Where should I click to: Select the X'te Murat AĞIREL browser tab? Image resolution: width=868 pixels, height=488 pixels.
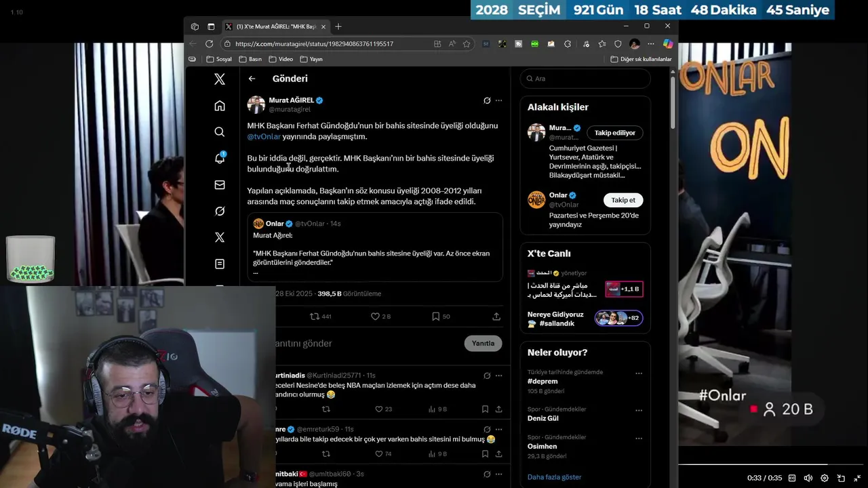coord(276,26)
